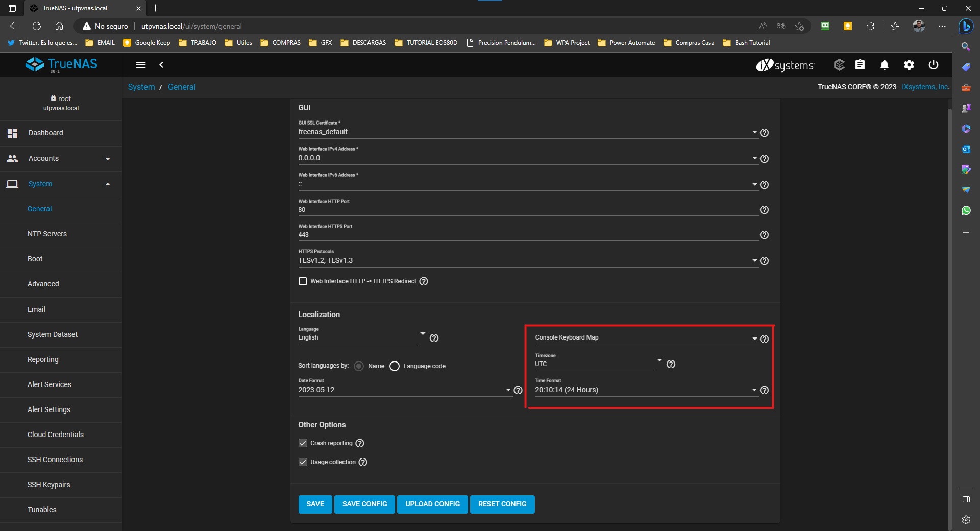
Task: Show help for HTTP to HTTPS Redirect
Action: 424,281
